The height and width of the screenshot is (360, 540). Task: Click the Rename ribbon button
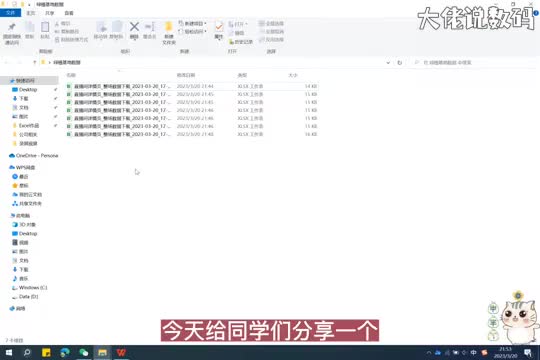tap(149, 30)
